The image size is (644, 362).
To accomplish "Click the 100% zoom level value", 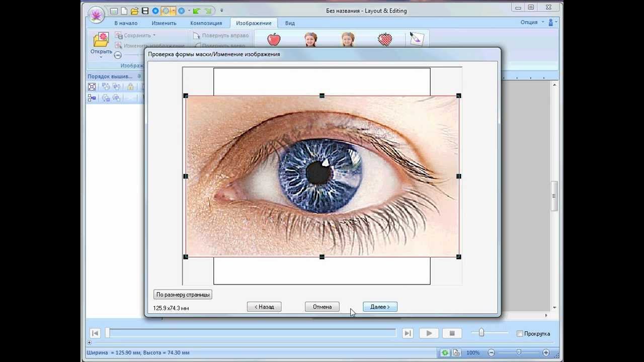I will tap(473, 353).
